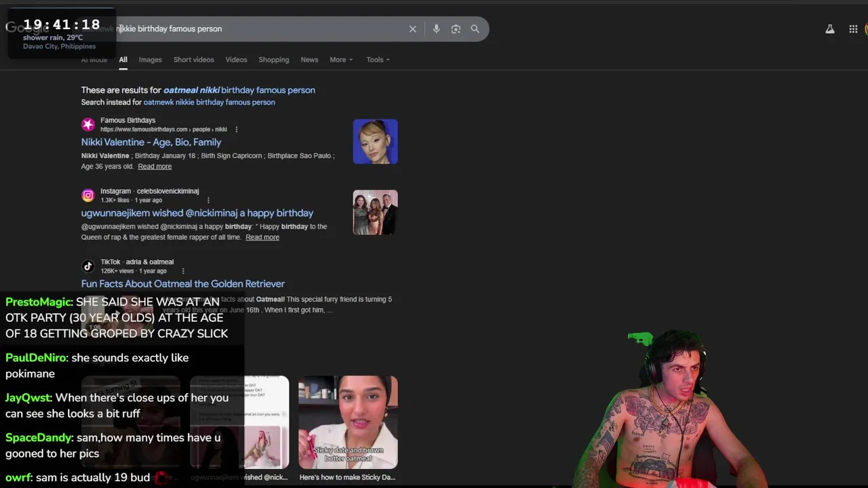The height and width of the screenshot is (488, 868).
Task: Open Search Labs flask icon
Action: click(829, 29)
